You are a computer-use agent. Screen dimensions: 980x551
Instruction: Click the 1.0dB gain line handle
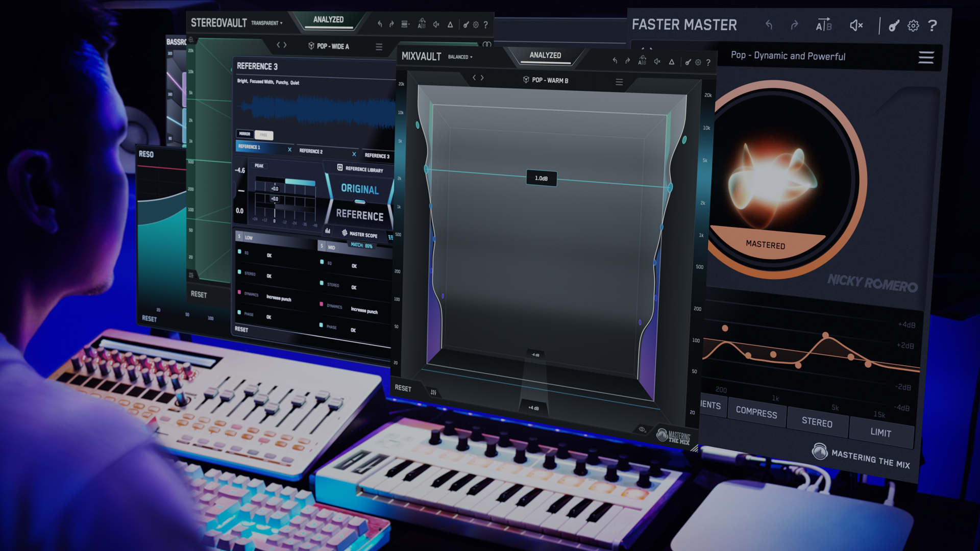tap(541, 178)
